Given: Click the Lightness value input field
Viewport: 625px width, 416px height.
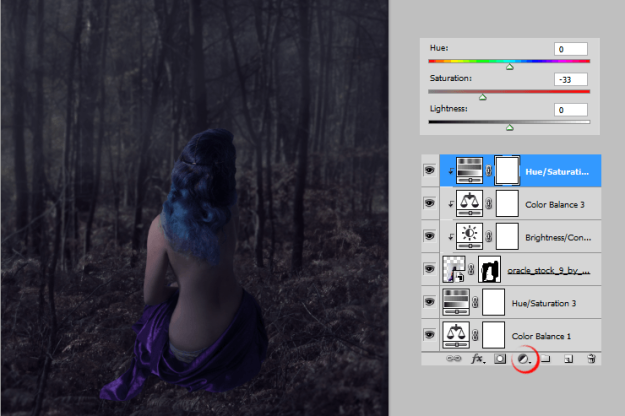Looking at the screenshot, I should tap(570, 110).
